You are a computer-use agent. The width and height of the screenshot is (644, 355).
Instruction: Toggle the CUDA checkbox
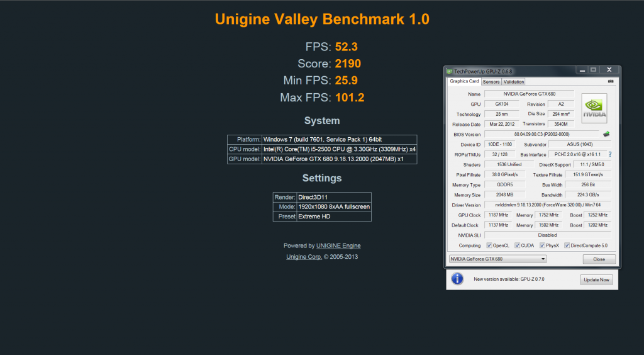pyautogui.click(x=517, y=245)
